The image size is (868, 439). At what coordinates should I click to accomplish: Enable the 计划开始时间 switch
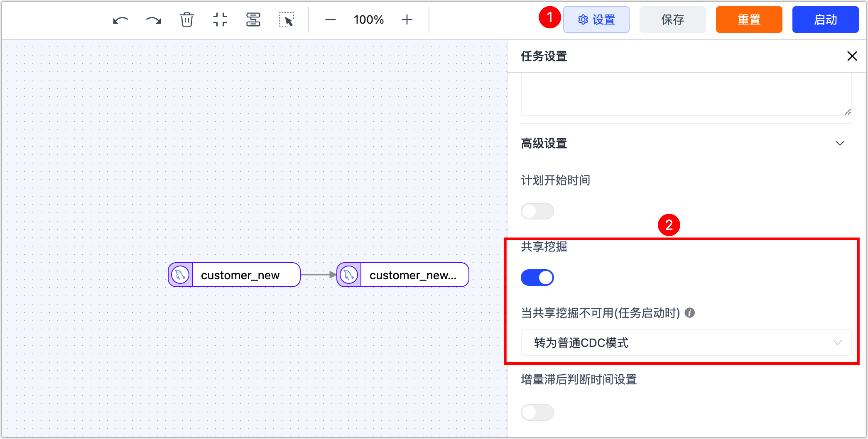(537, 211)
